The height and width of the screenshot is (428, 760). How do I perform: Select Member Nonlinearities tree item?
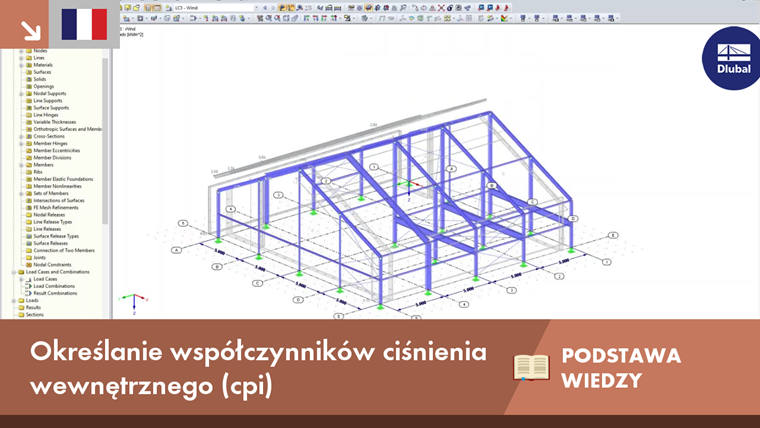(x=57, y=186)
